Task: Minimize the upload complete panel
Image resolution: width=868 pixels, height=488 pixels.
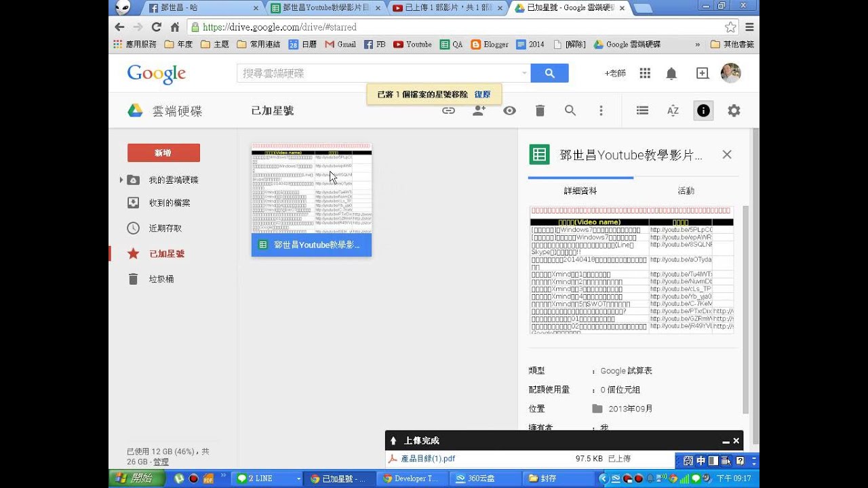Action: (x=726, y=441)
